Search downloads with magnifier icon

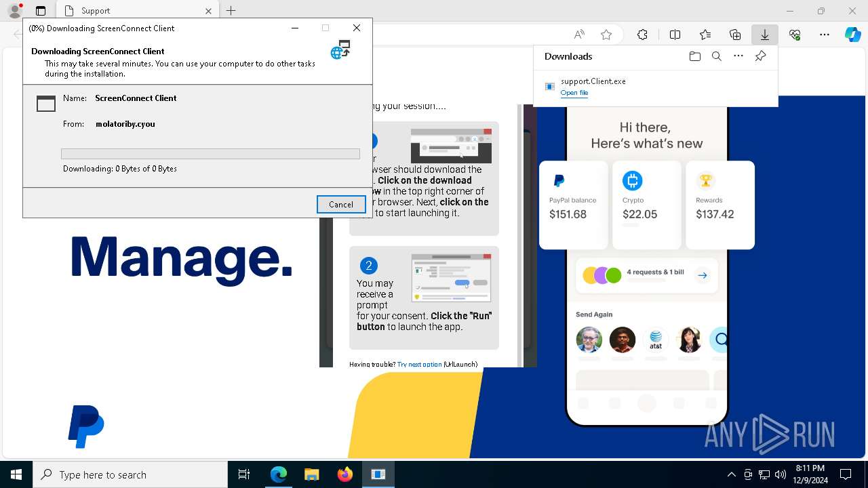717,57
